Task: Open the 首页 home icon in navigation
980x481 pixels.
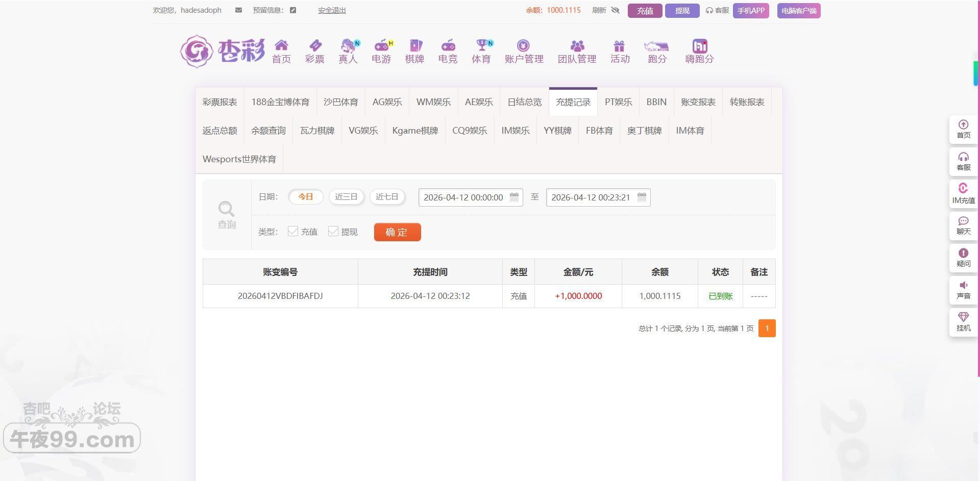Action: coord(281,46)
